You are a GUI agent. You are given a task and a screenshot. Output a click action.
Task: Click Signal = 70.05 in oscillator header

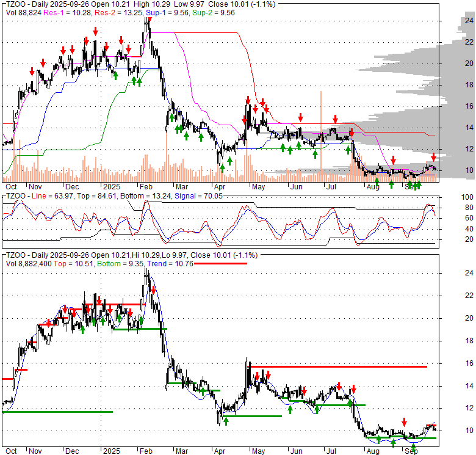(198, 196)
